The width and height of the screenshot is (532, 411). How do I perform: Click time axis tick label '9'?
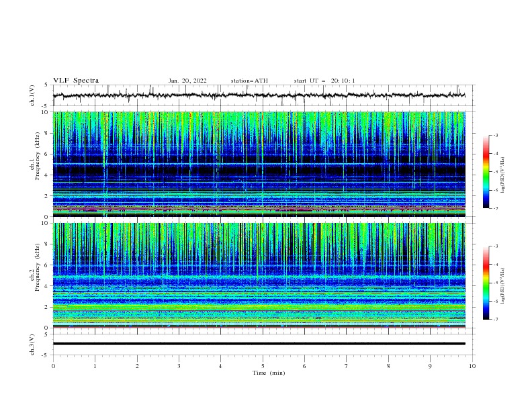[430, 366]
